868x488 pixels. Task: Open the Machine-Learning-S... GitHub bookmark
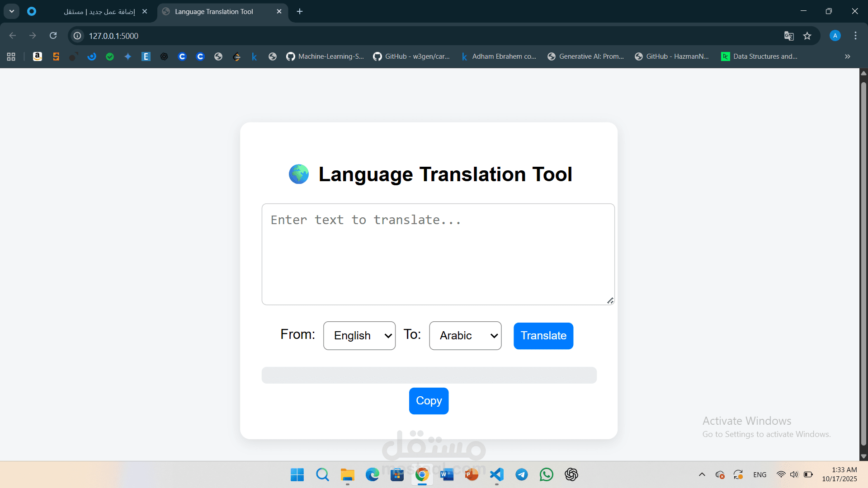click(325, 56)
